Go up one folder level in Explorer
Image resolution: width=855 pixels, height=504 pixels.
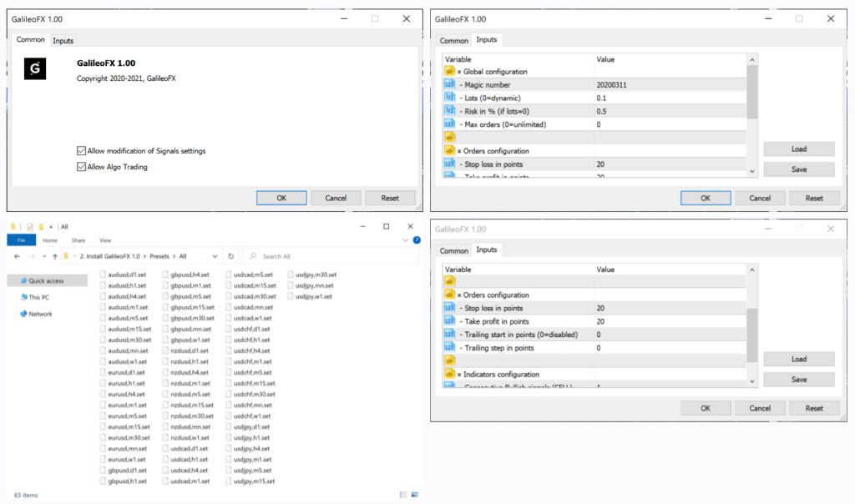click(55, 256)
